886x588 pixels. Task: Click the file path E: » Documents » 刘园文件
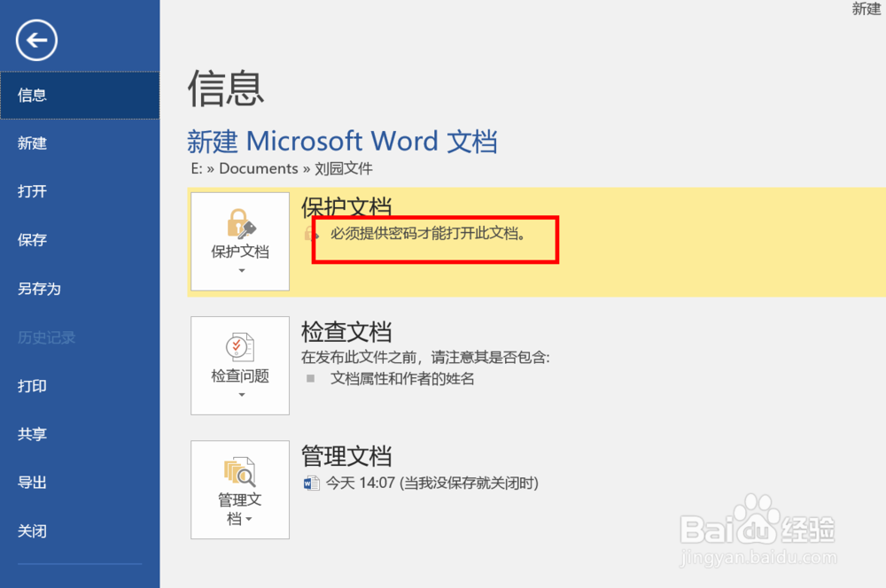click(282, 168)
